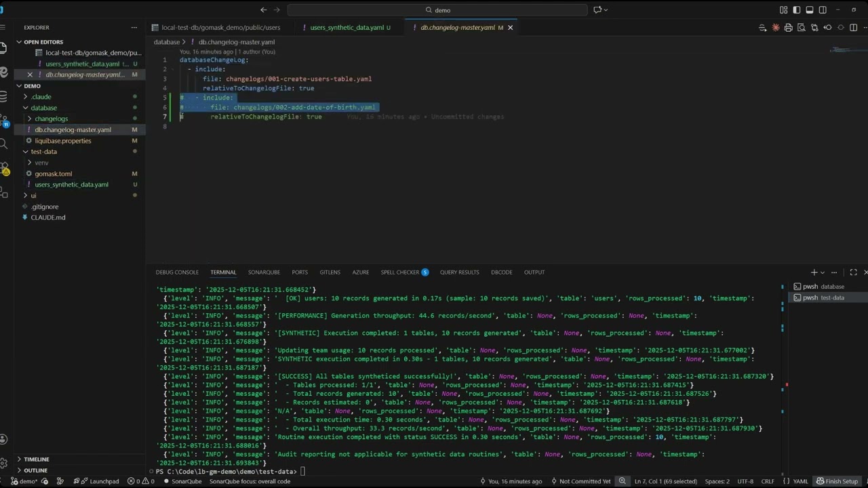Open Explorer Views and More Actions ellipsis
This screenshot has height=488, width=868.
click(134, 28)
